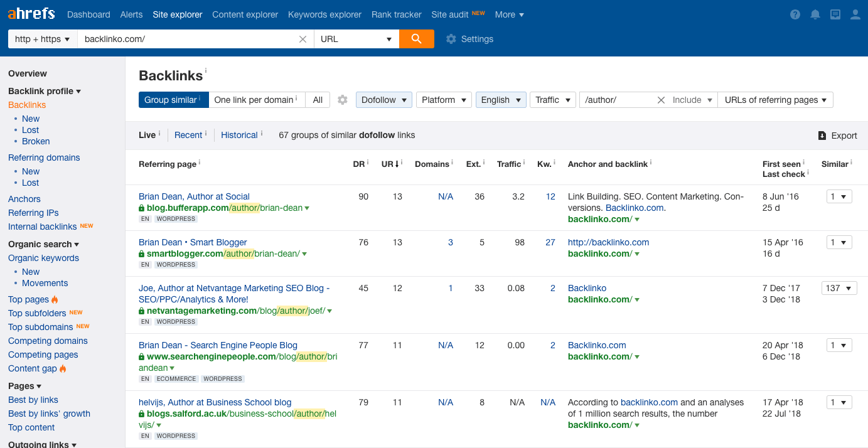This screenshot has height=448, width=868.
Task: Open the Include dropdown
Action: click(x=693, y=100)
